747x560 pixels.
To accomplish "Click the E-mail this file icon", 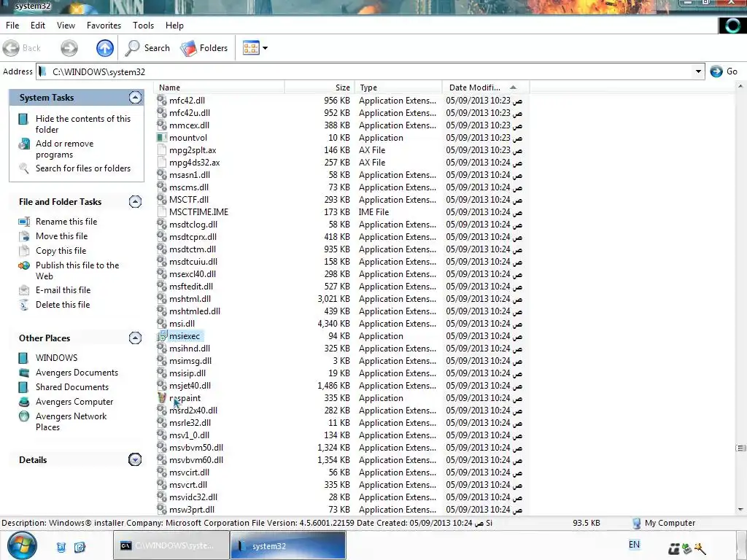I will pos(24,290).
